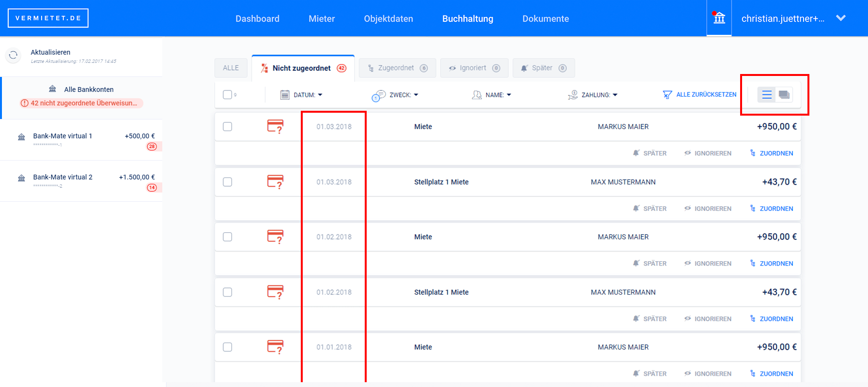
Task: Open the ZAHLUNG filter dropdown
Action: [600, 95]
